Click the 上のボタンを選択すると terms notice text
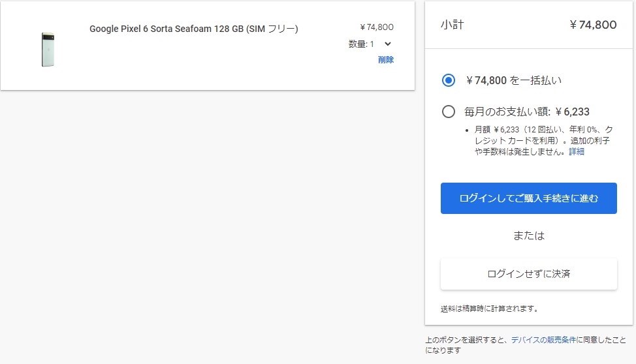The height and width of the screenshot is (364, 636). (x=526, y=345)
